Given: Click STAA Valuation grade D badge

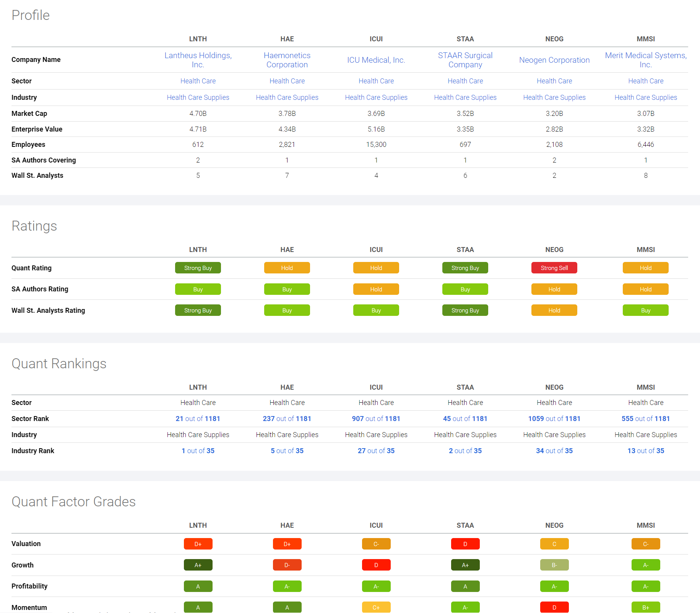Looking at the screenshot, I should [x=465, y=544].
